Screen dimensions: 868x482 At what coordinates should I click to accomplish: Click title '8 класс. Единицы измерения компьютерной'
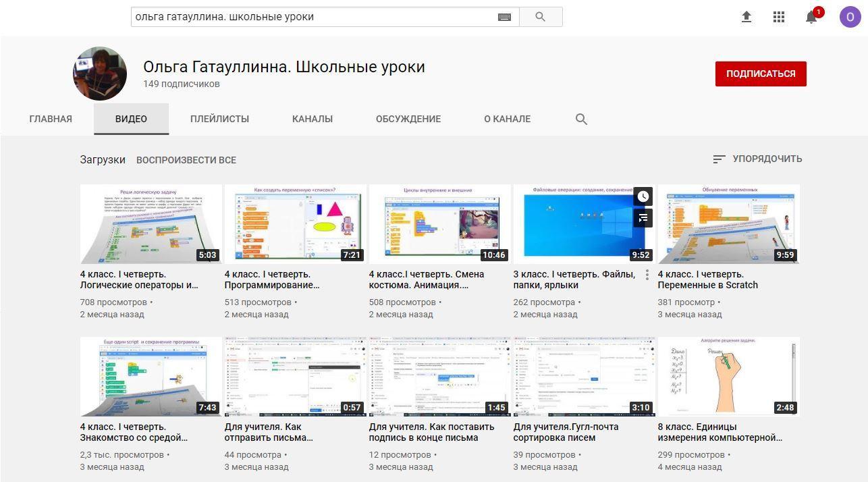pyautogui.click(x=720, y=432)
